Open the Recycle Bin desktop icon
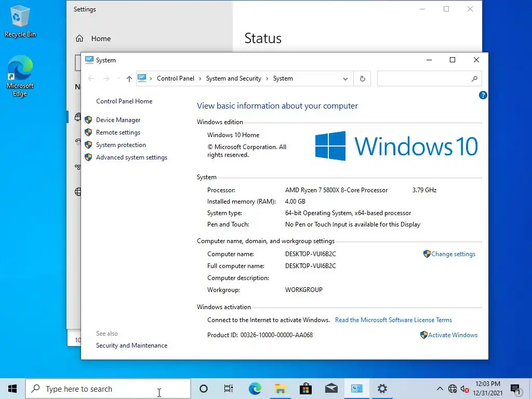Viewport: 532px width, 399px height. [20, 22]
